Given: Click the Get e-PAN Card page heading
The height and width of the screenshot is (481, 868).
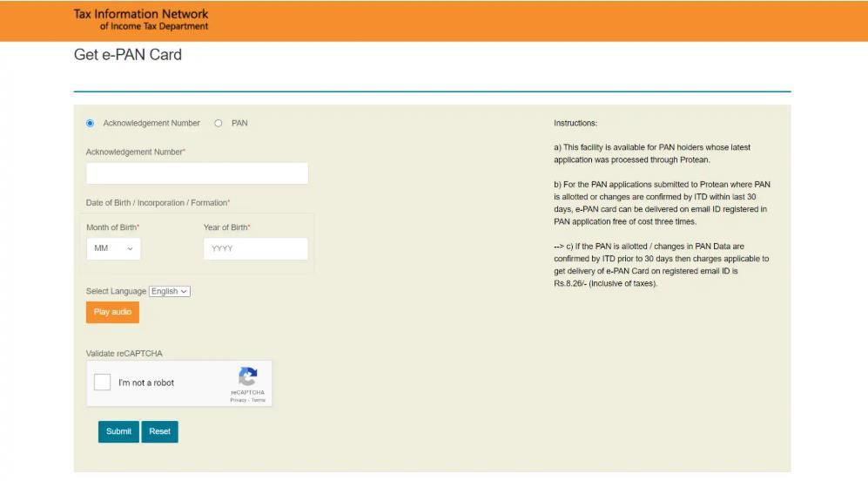Looking at the screenshot, I should (128, 55).
